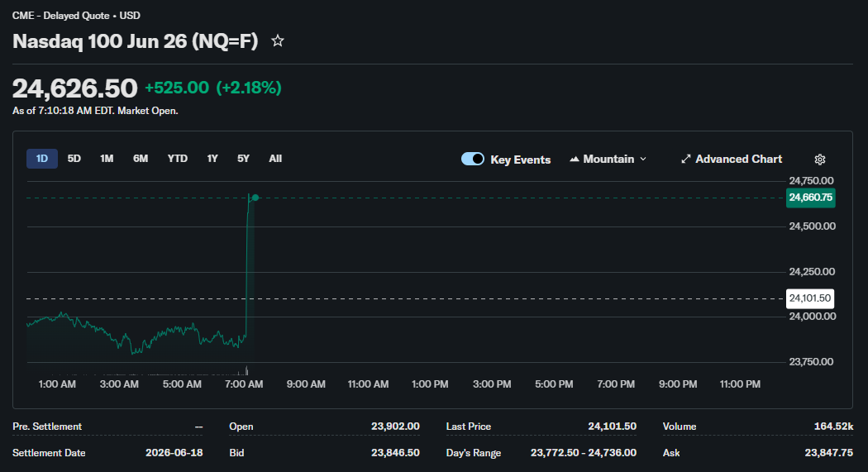Click the Pre. Settlement label
The image size is (868, 472).
(x=47, y=427)
